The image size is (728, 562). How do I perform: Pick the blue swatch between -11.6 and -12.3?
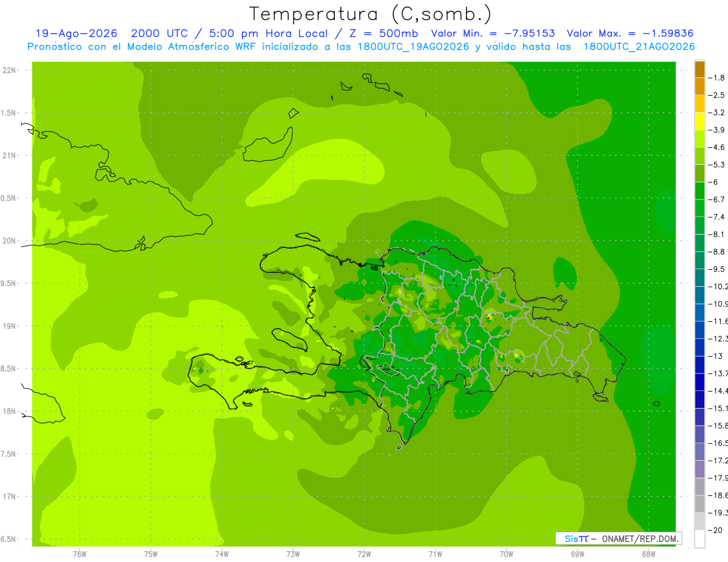tap(699, 330)
